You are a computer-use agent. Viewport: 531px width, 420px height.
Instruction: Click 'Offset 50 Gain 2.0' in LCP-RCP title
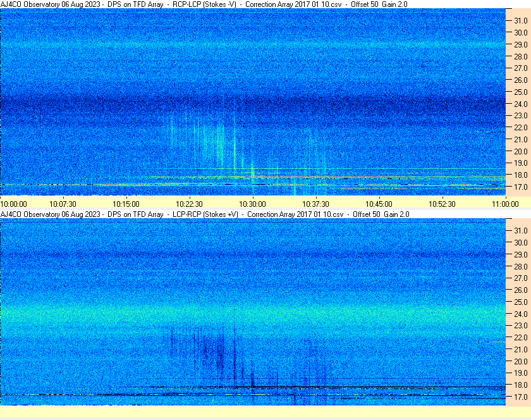381,214
